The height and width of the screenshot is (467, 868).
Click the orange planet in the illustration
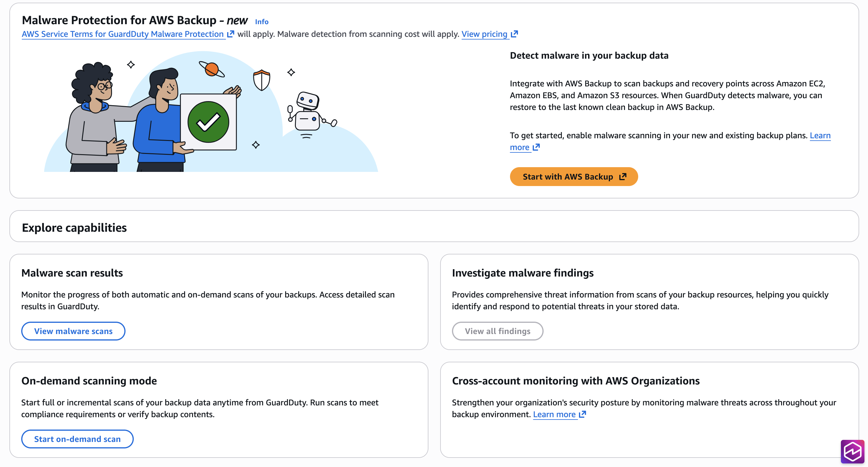tap(212, 69)
